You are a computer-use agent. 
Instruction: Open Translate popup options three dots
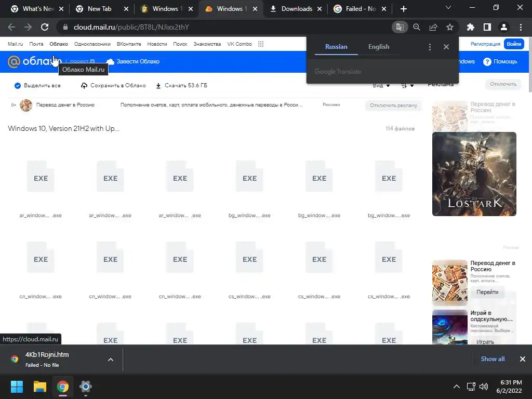pos(430,47)
